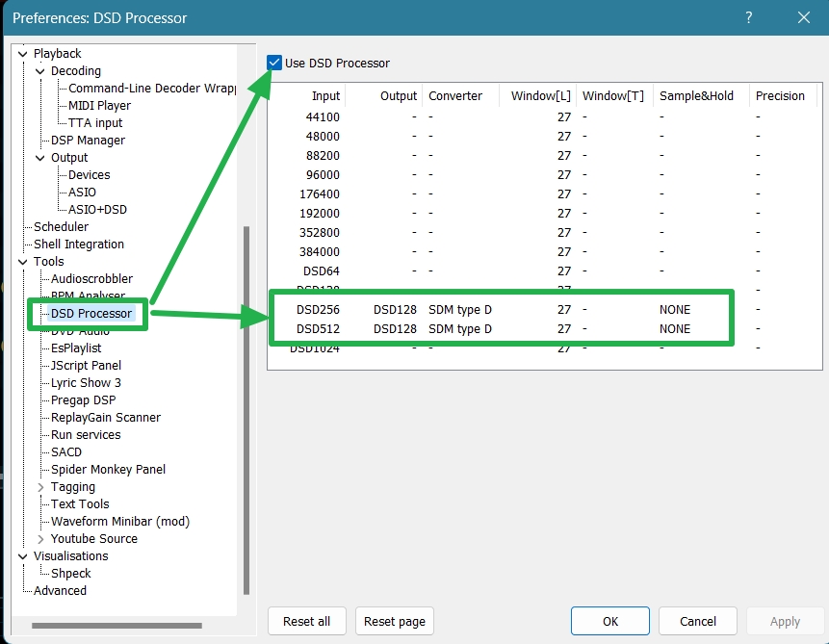The width and height of the screenshot is (829, 644).
Task: Expand the Tagging tree node
Action: point(40,487)
